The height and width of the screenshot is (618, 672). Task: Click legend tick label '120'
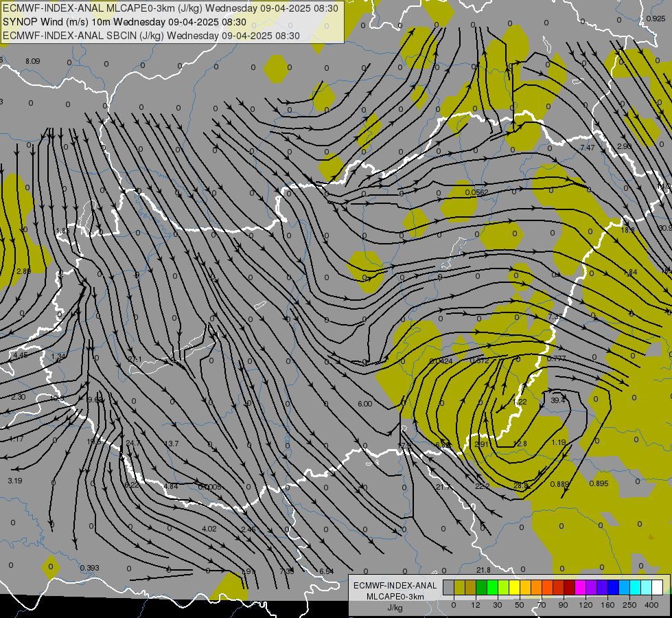pyautogui.click(x=586, y=605)
